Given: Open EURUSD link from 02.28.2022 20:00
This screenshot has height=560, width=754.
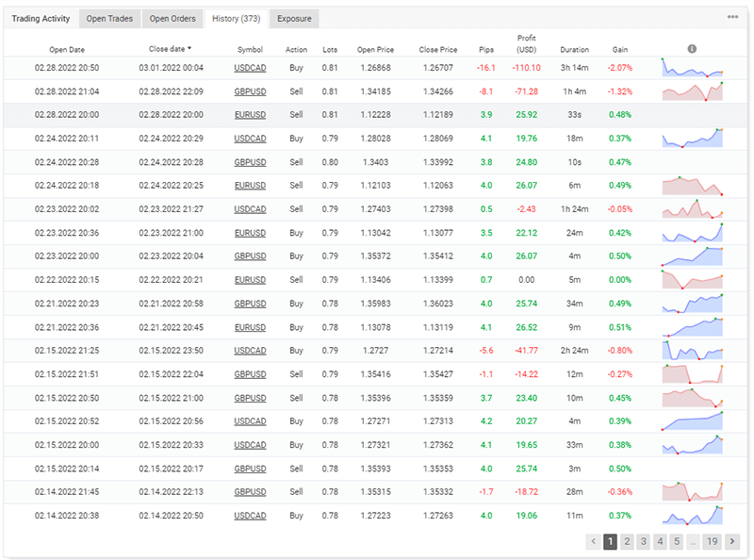Looking at the screenshot, I should [x=250, y=115].
